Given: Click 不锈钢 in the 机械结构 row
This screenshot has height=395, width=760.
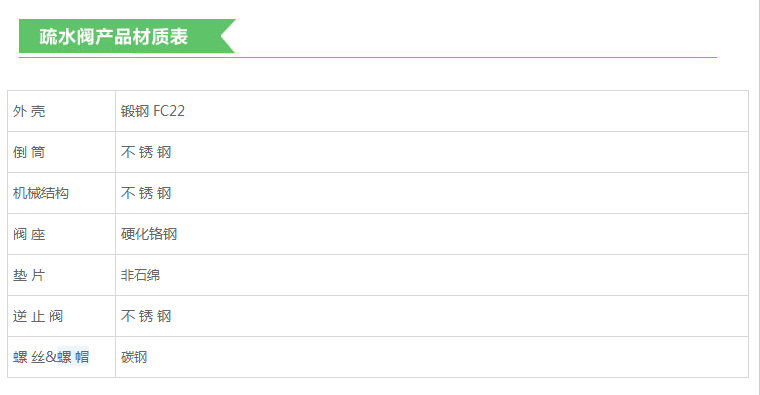Looking at the screenshot, I should click(x=146, y=193).
